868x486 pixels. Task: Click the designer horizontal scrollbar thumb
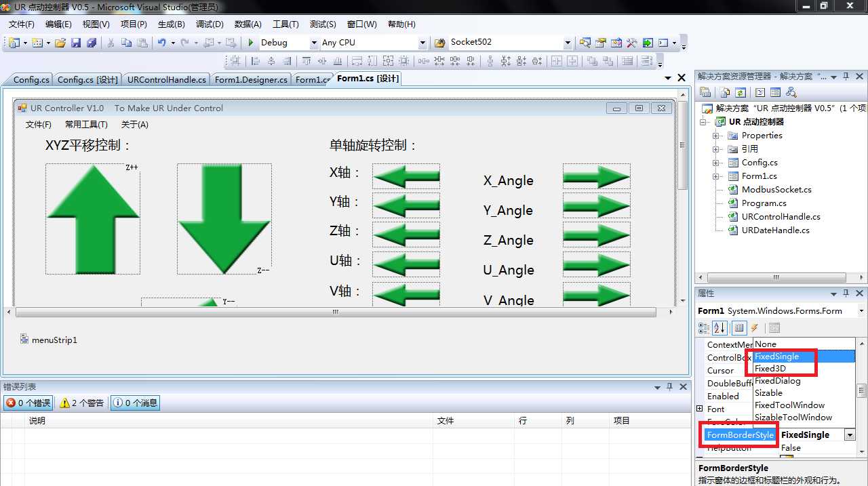click(336, 312)
